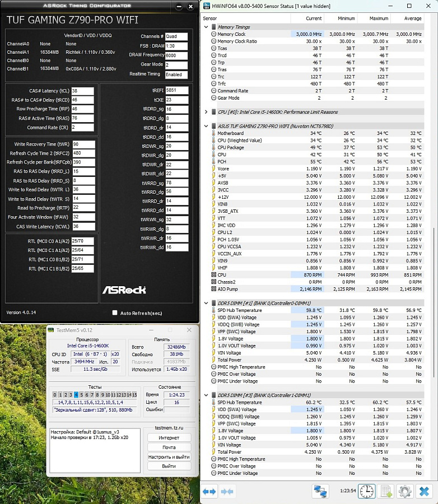Click DIMM #1 PMIC High Temperature icon
Screen dimensions: 438x504
213,367
